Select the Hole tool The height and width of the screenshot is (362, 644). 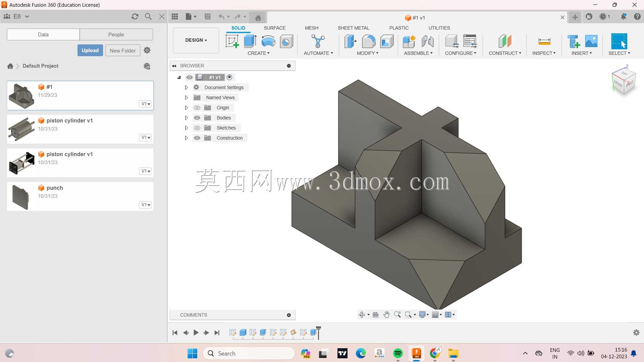pos(286,41)
